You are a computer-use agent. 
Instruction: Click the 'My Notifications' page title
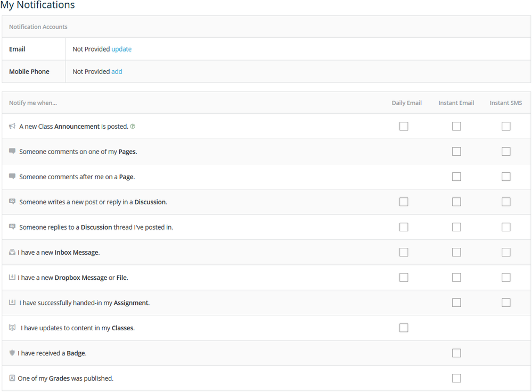pos(37,5)
